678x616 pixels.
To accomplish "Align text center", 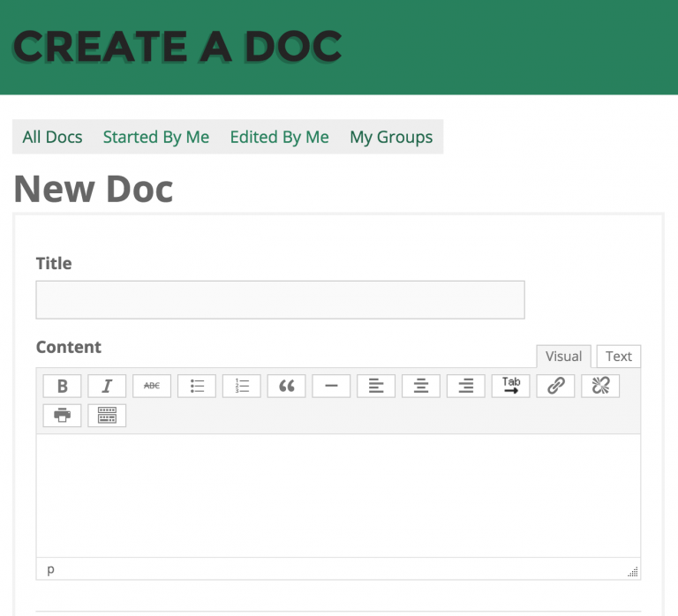I will (x=421, y=386).
